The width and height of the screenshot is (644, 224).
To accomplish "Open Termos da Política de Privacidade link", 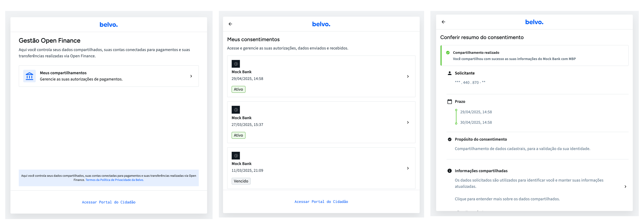I will [115, 180].
